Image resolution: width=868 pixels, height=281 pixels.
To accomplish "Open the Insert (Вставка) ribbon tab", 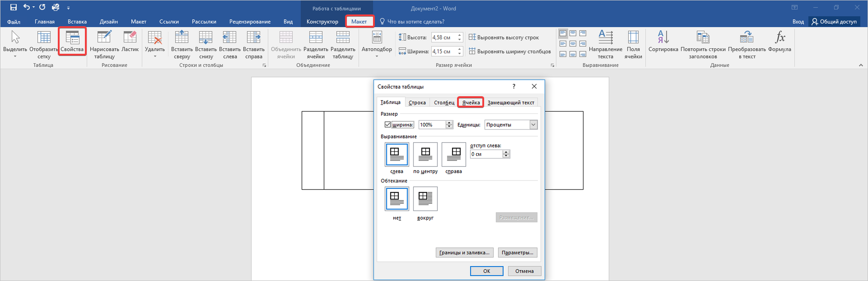I will (x=77, y=22).
